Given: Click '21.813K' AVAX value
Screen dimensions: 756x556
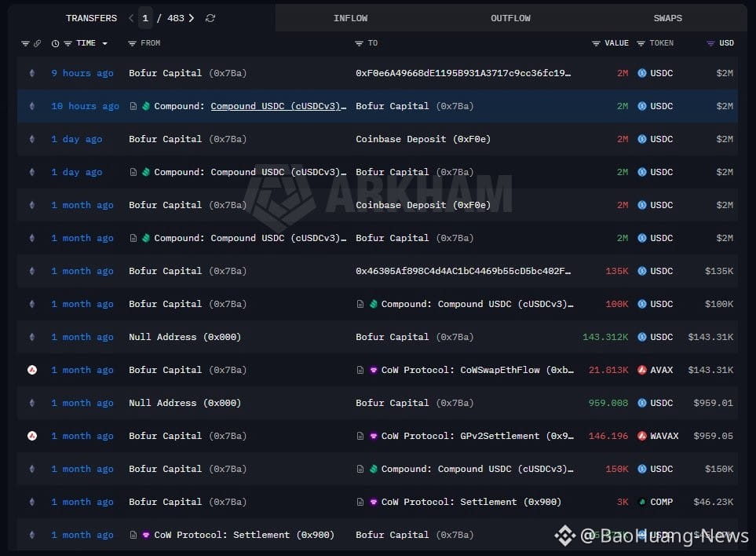Looking at the screenshot, I should coord(608,370).
